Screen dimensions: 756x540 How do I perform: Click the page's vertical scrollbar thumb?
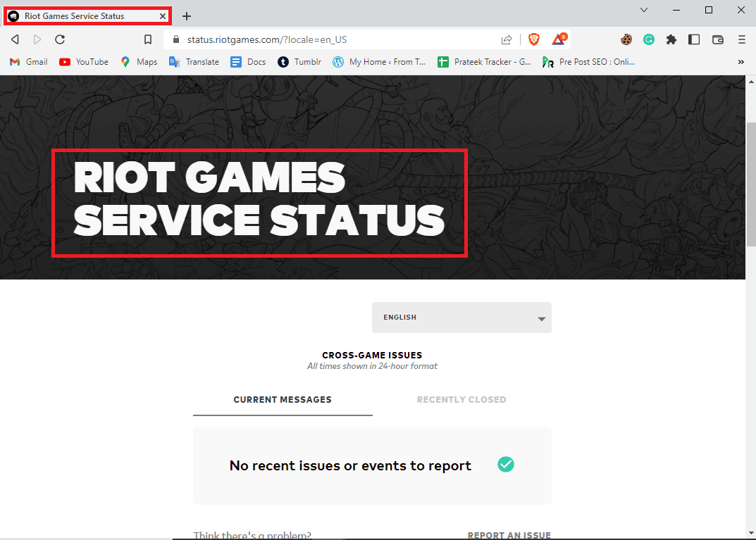pyautogui.click(x=750, y=184)
